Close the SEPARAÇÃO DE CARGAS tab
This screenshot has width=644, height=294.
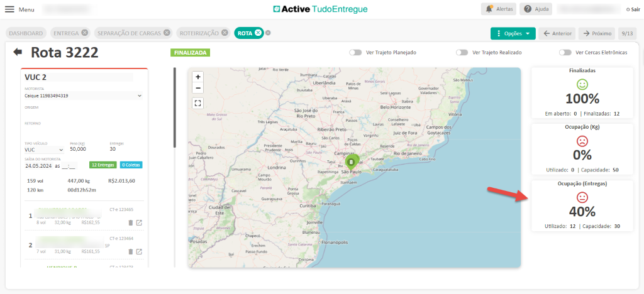[x=166, y=33]
